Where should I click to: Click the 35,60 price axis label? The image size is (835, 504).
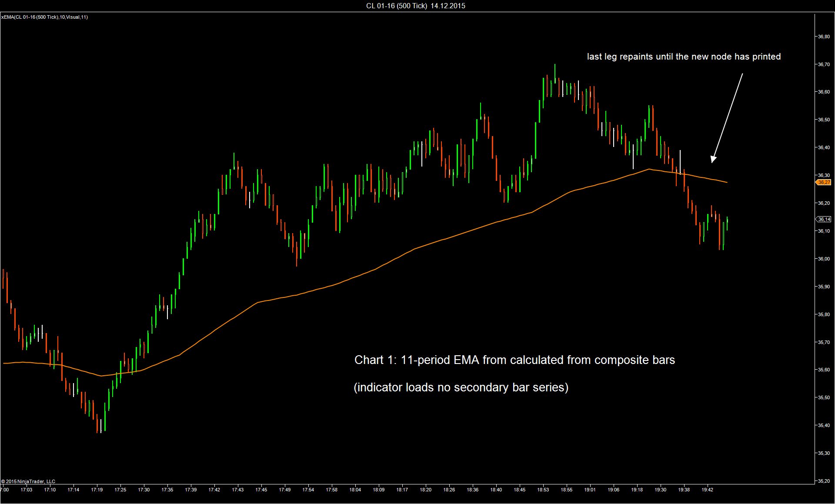coord(824,370)
